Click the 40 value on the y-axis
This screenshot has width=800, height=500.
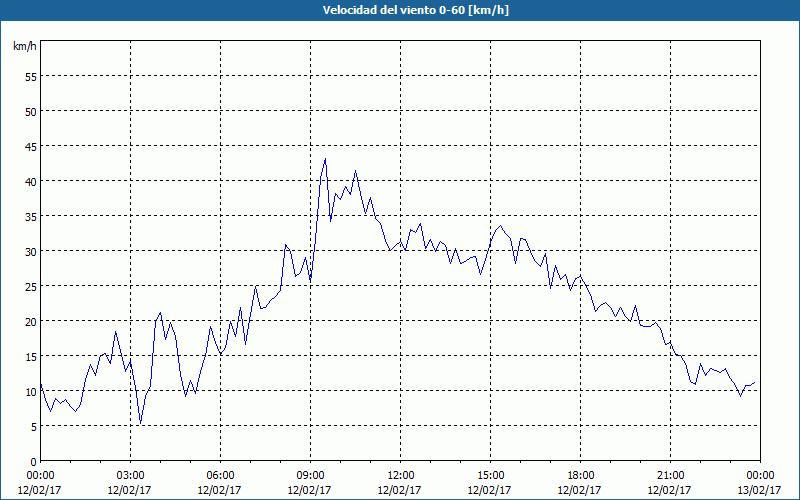point(31,182)
